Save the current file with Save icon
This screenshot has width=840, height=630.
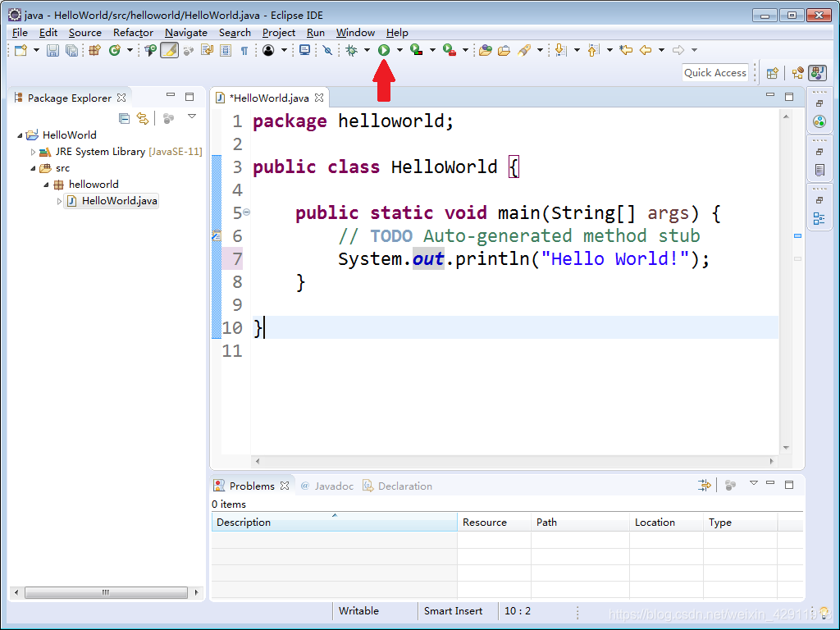coord(52,50)
